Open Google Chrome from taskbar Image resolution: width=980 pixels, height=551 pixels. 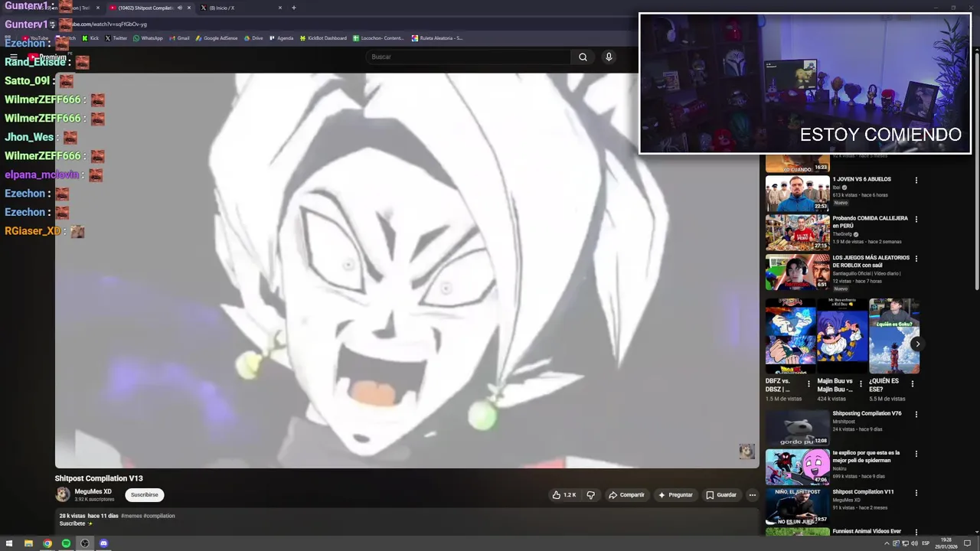[x=47, y=543]
